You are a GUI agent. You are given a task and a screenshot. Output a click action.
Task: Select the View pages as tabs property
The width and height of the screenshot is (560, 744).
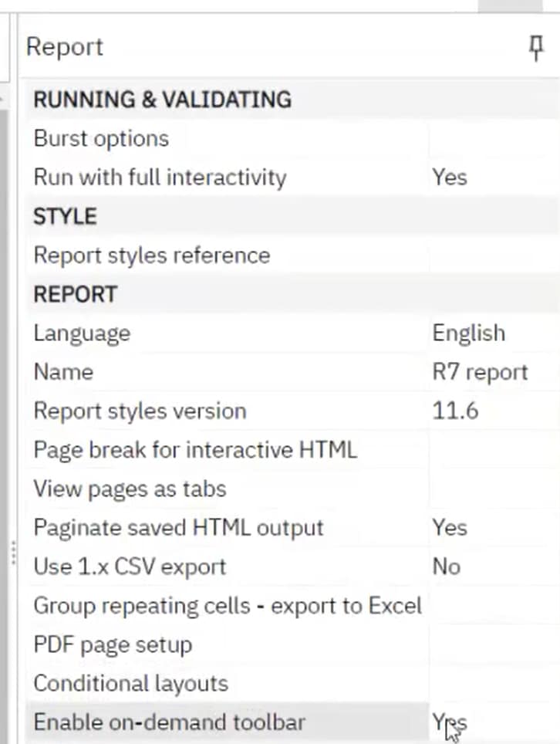pyautogui.click(x=130, y=489)
